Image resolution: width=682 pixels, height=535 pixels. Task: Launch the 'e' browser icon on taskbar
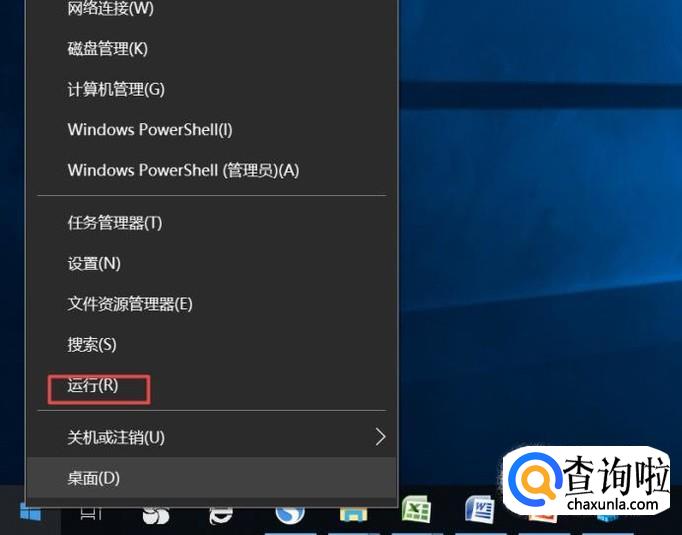[221, 514]
